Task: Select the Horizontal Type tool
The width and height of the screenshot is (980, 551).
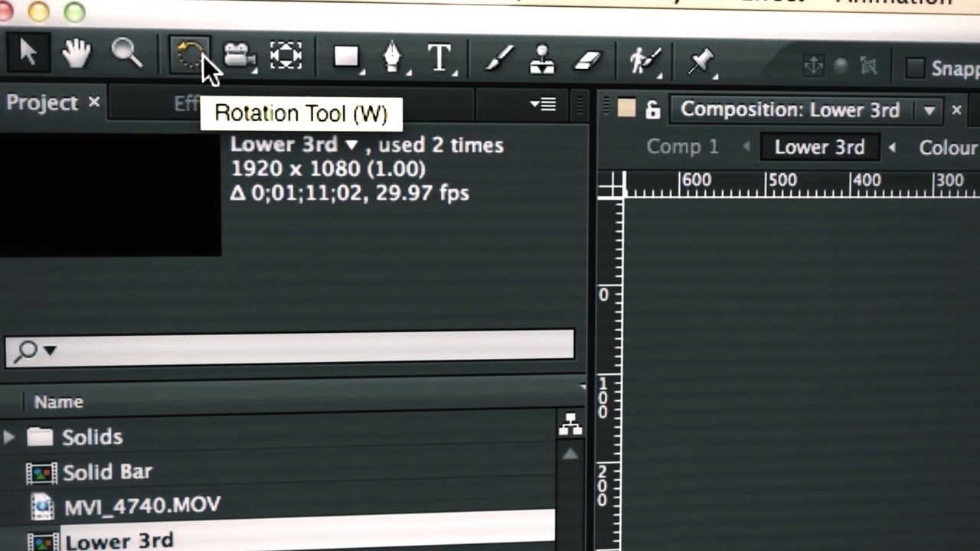Action: click(x=439, y=58)
